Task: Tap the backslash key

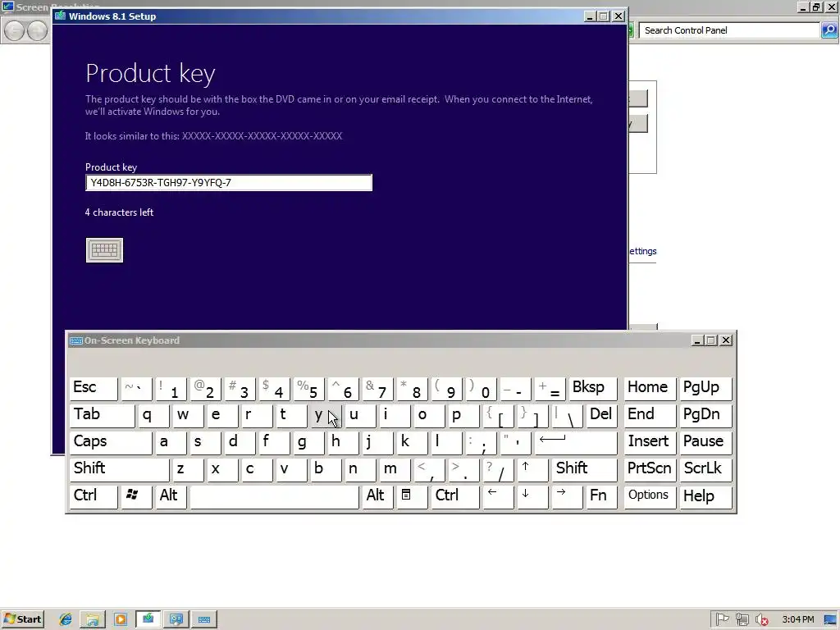Action: pos(566,415)
